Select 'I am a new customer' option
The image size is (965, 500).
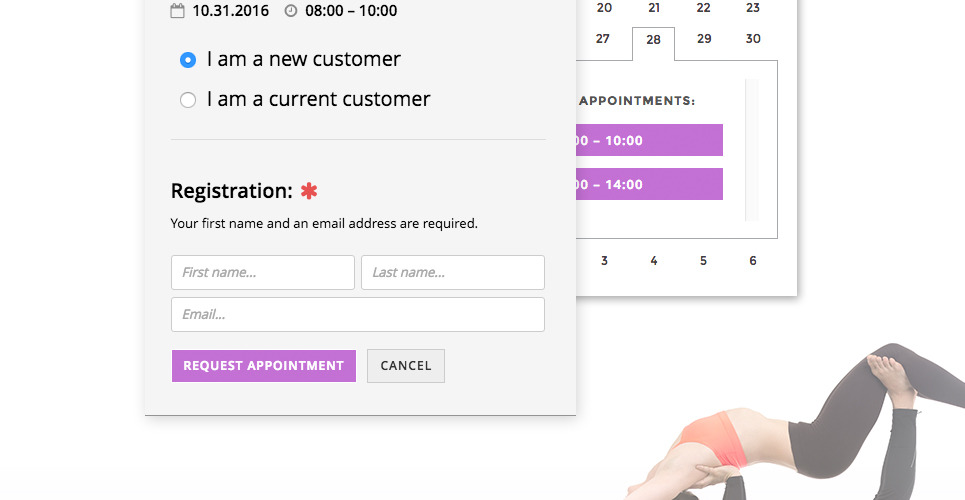tap(188, 60)
